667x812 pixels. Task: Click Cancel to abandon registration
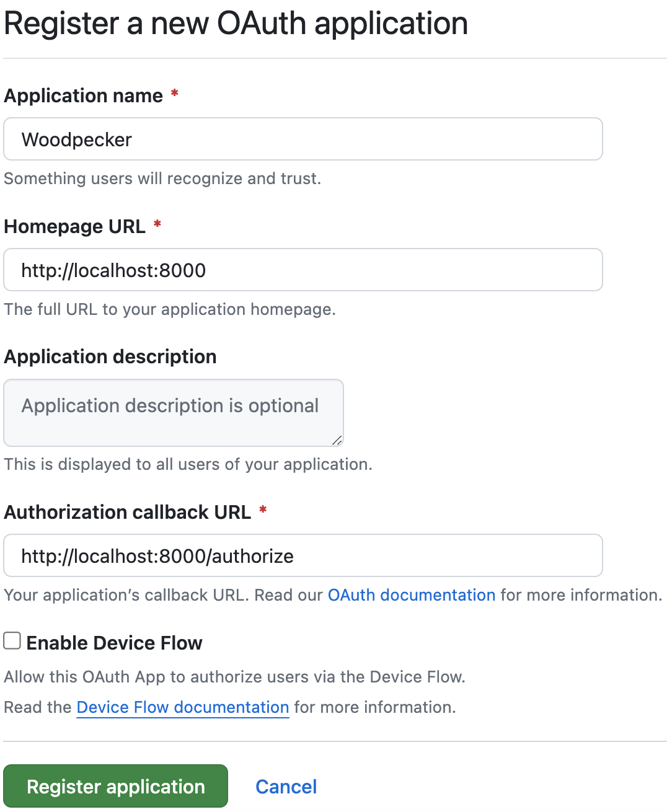pyautogui.click(x=286, y=786)
